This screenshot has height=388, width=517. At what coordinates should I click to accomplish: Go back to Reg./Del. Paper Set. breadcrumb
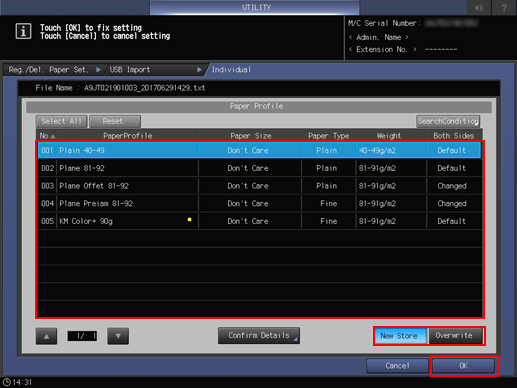(x=53, y=70)
